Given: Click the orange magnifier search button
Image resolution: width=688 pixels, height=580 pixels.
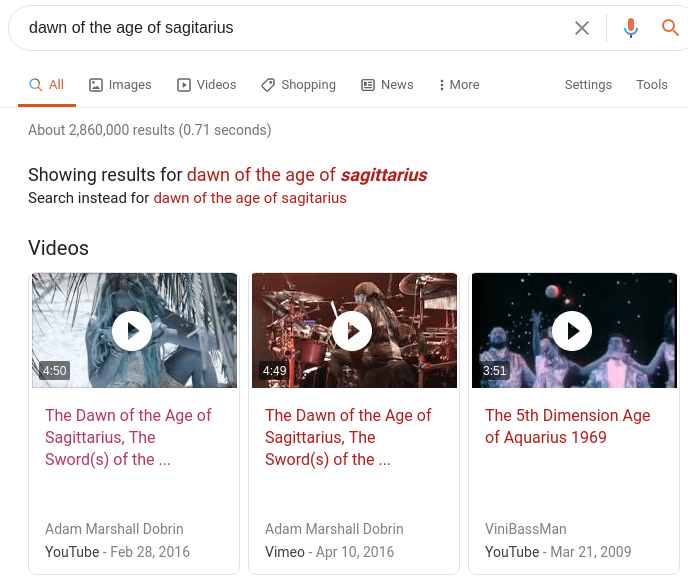Looking at the screenshot, I should 670,28.
